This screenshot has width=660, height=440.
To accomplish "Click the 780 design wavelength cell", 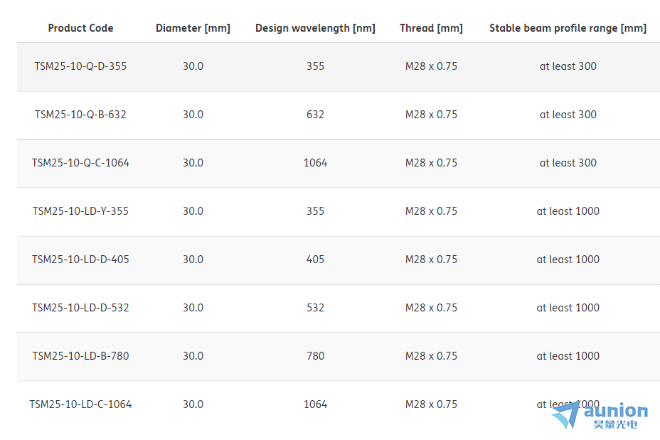I will (315, 356).
